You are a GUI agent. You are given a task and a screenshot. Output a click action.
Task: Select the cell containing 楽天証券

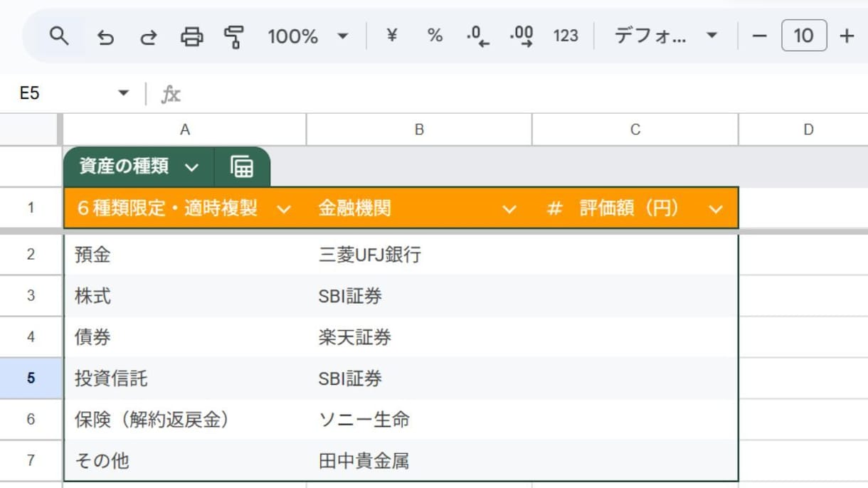(x=419, y=337)
